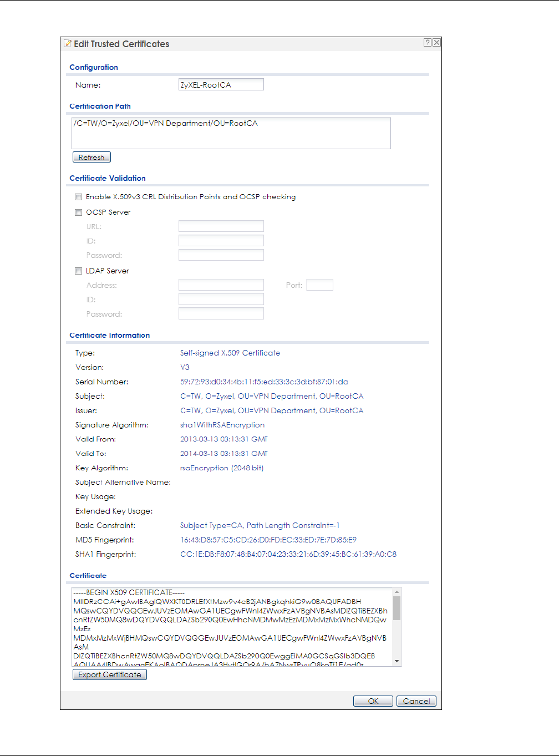Image resolution: width=559 pixels, height=756 pixels.
Task: Focus the Name field containing ZyXEL-RootCA
Action: coord(221,84)
